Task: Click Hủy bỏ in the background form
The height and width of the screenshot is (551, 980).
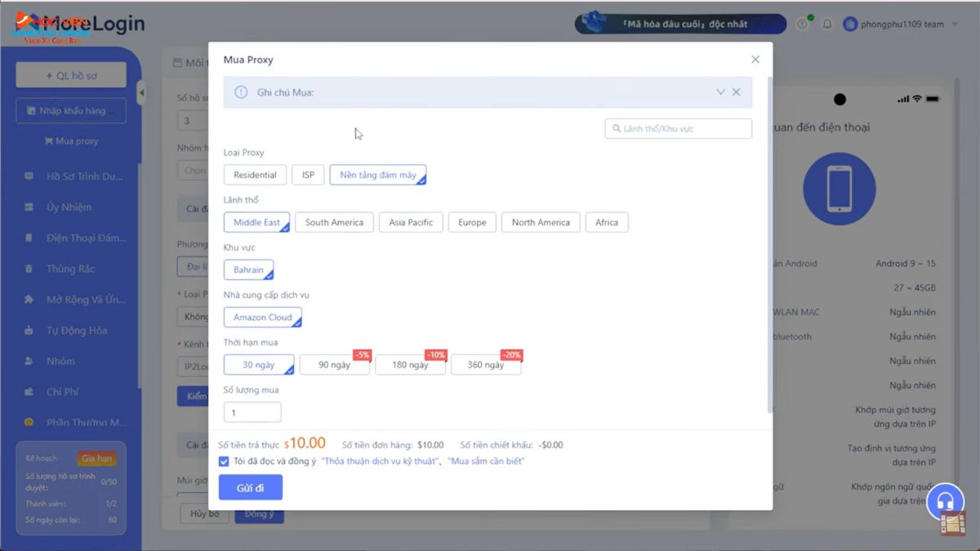Action: click(x=205, y=514)
